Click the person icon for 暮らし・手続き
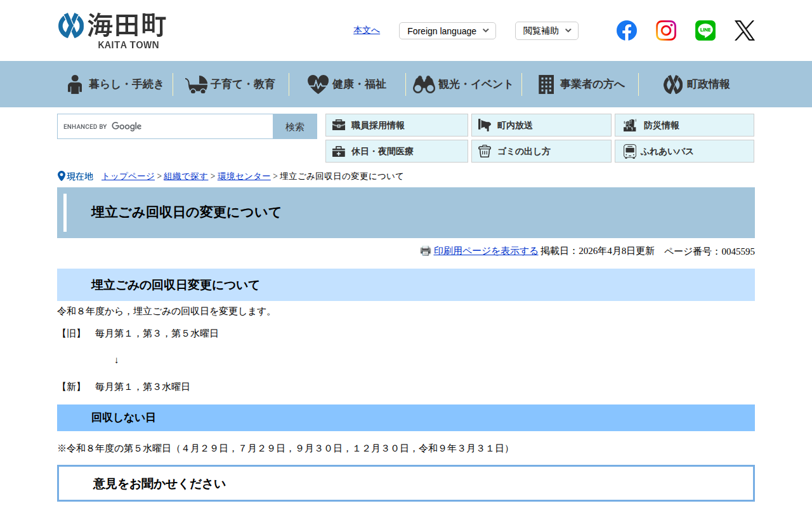This screenshot has width=812, height=508. (x=75, y=84)
